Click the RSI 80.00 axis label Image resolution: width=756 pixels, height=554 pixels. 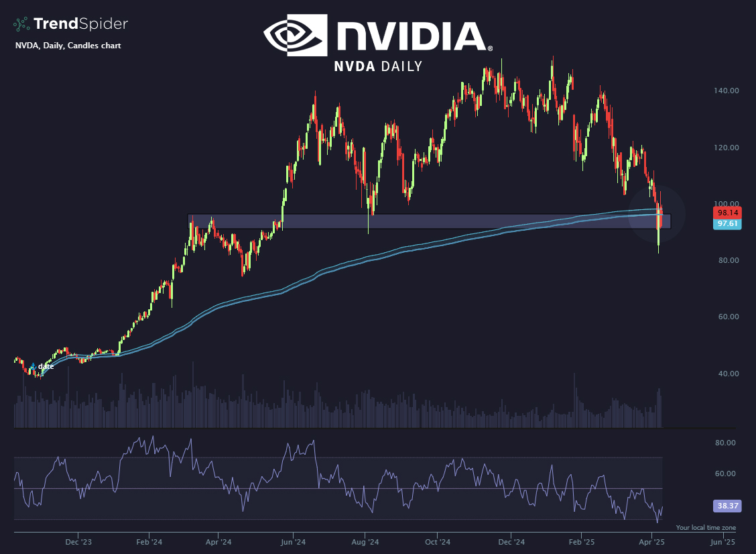click(725, 443)
